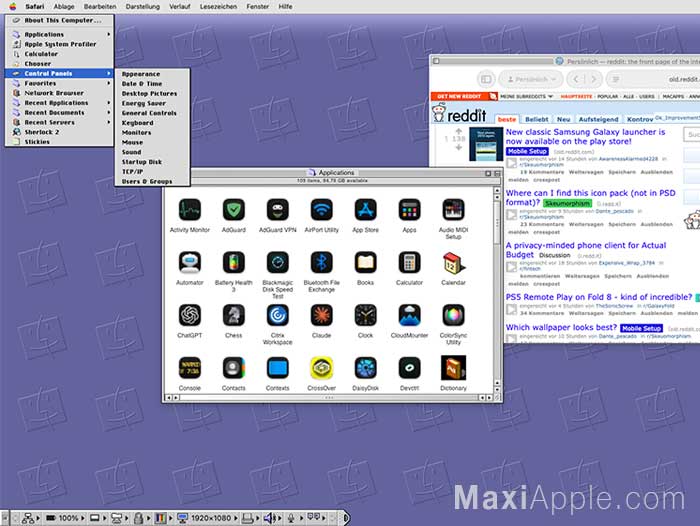Open the Ablage menu in menu bar

(64, 7)
